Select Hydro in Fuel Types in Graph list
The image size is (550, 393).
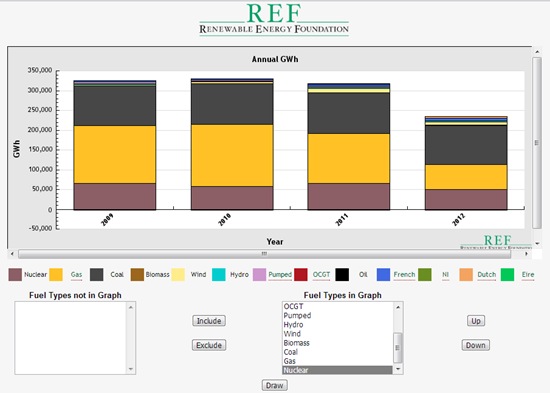pyautogui.click(x=337, y=325)
